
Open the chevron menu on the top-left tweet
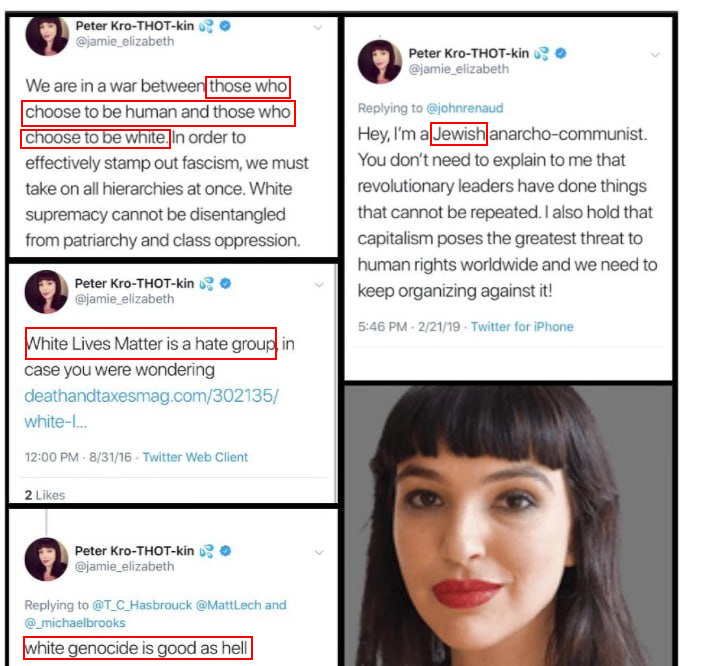pyautogui.click(x=318, y=28)
